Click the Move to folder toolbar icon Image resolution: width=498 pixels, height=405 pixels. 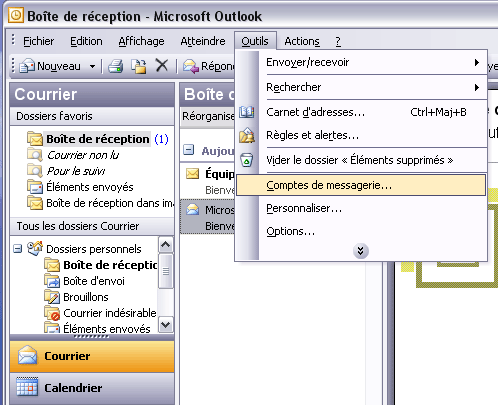(139, 66)
